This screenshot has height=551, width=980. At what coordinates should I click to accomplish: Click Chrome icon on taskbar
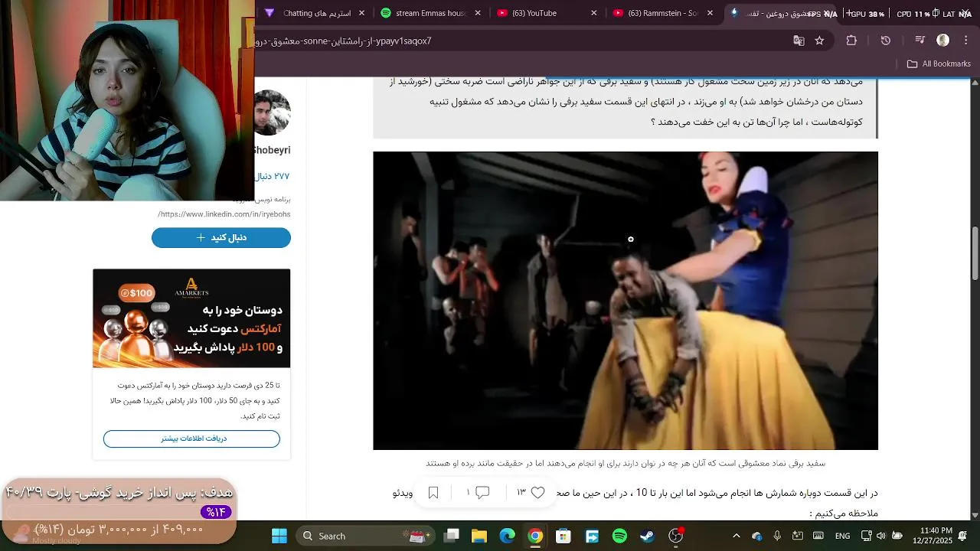pos(535,536)
